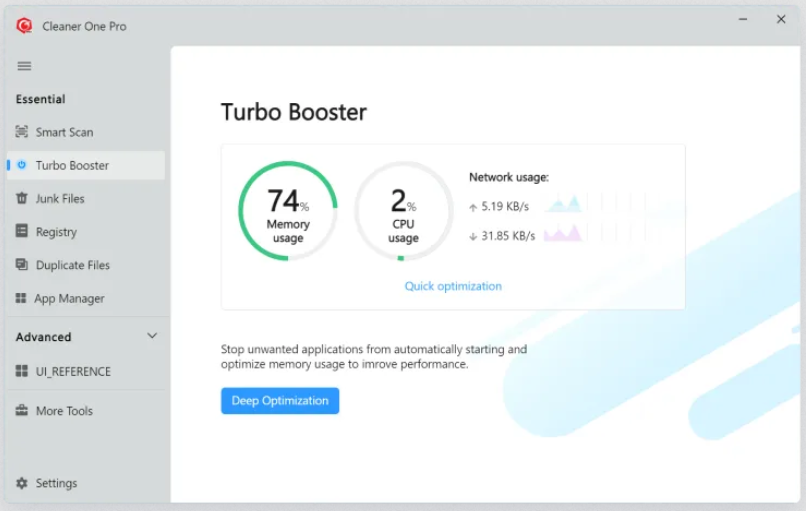Click the 2% CPU value
The height and width of the screenshot is (511, 806).
404,200
